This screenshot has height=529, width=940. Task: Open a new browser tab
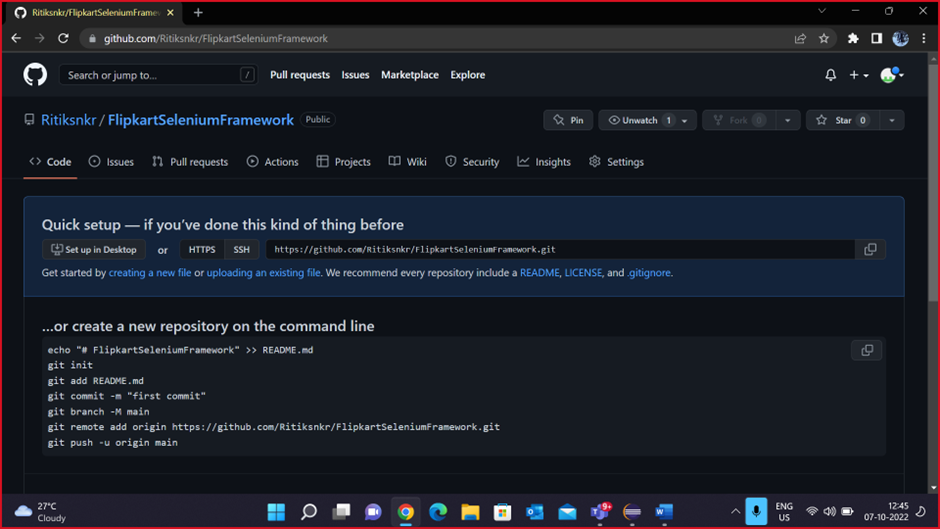click(x=198, y=13)
